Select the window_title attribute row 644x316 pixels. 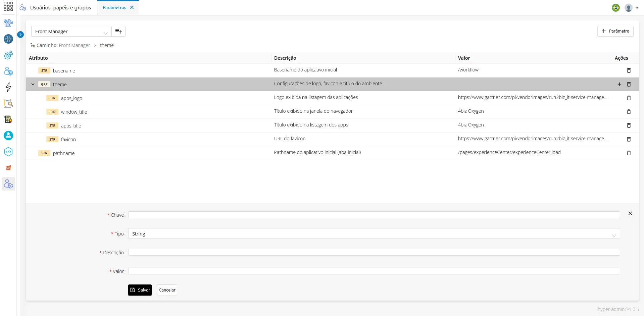point(332,112)
